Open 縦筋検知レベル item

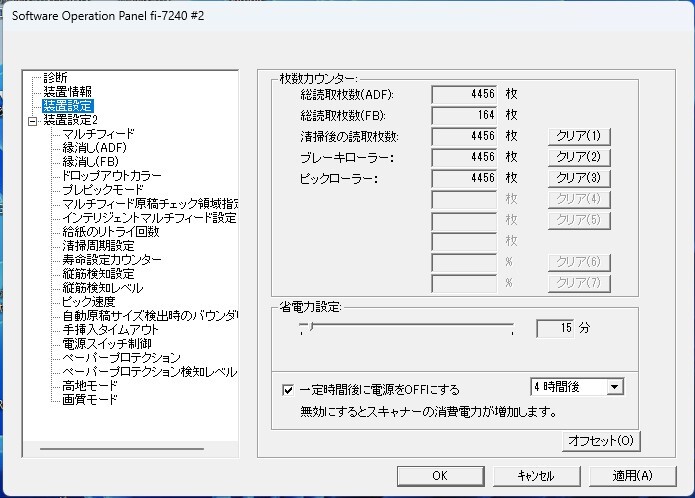[102, 288]
